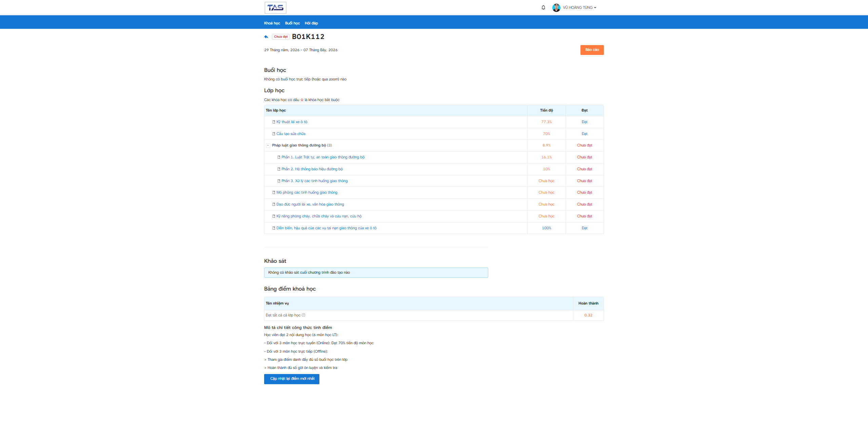The width and height of the screenshot is (868, 431).
Task: Open Phần 1. Luật Trật tự, an toàn giao thông
Action: point(323,157)
